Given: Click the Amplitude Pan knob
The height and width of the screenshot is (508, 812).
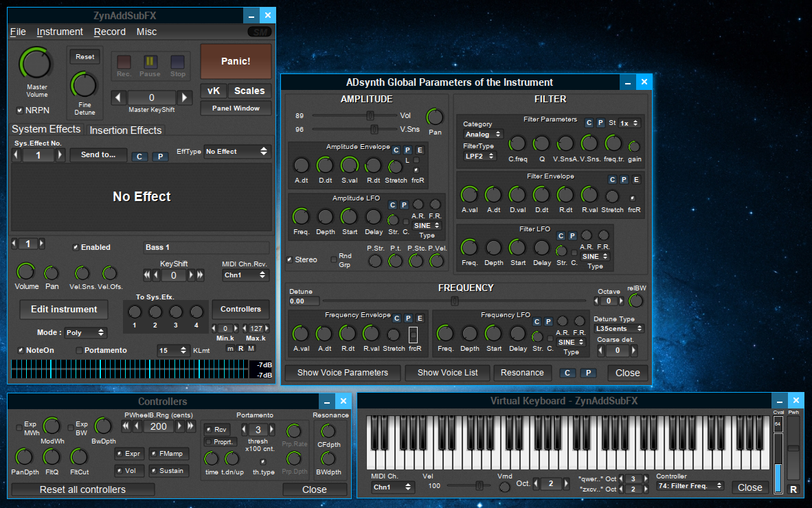Looking at the screenshot, I should 435,117.
